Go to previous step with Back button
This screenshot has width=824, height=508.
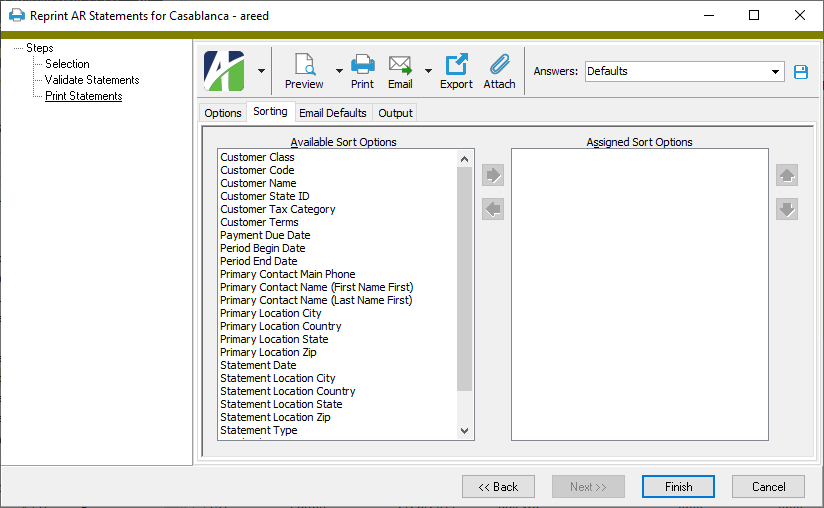pyautogui.click(x=498, y=487)
